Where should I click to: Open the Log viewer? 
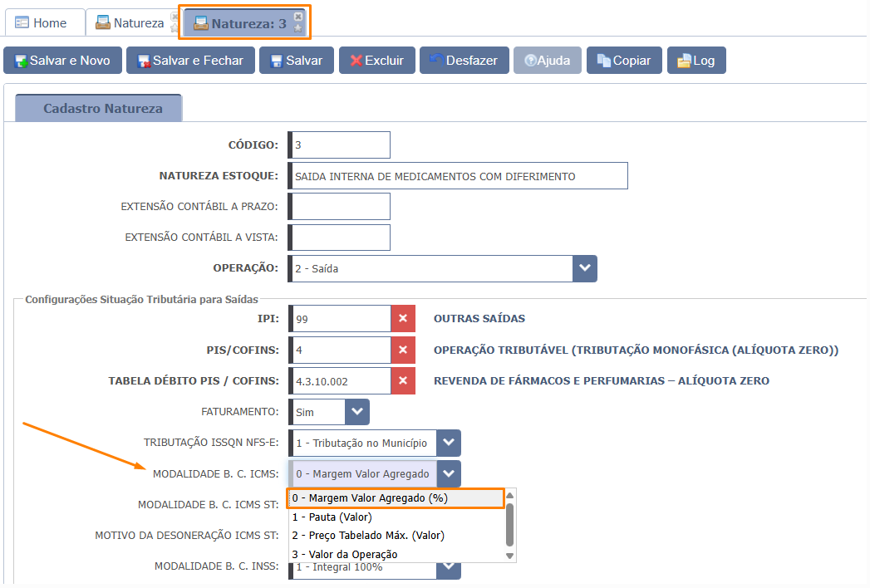(696, 61)
